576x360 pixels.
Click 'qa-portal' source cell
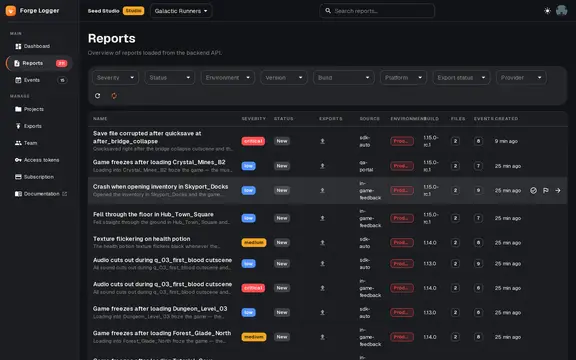click(x=366, y=166)
